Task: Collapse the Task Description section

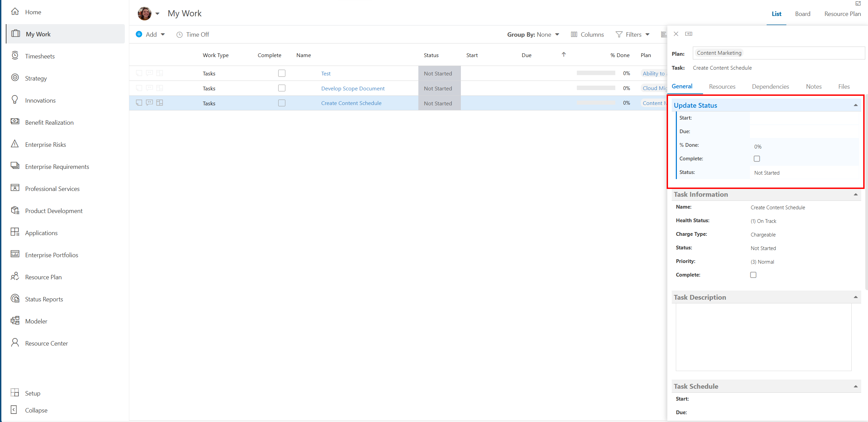Action: (856, 297)
